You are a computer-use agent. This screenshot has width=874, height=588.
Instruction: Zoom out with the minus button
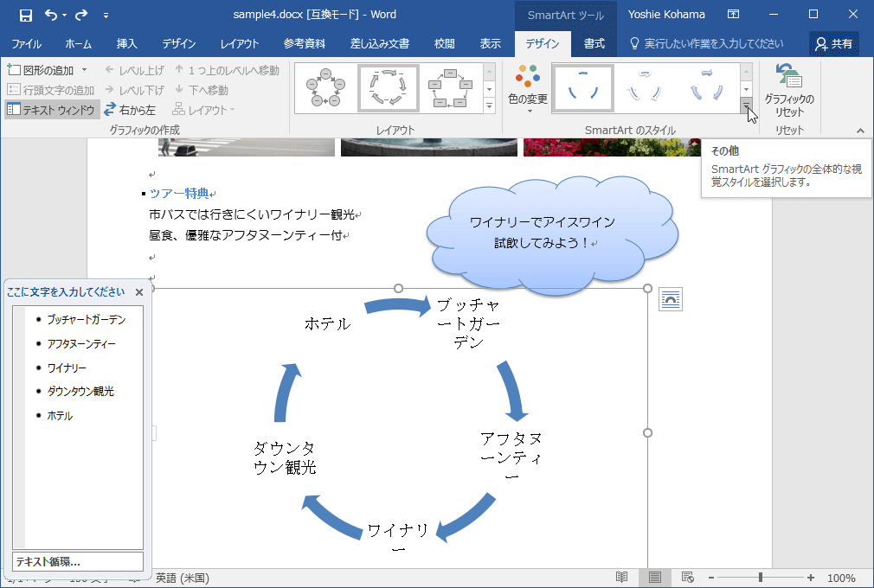click(x=711, y=578)
